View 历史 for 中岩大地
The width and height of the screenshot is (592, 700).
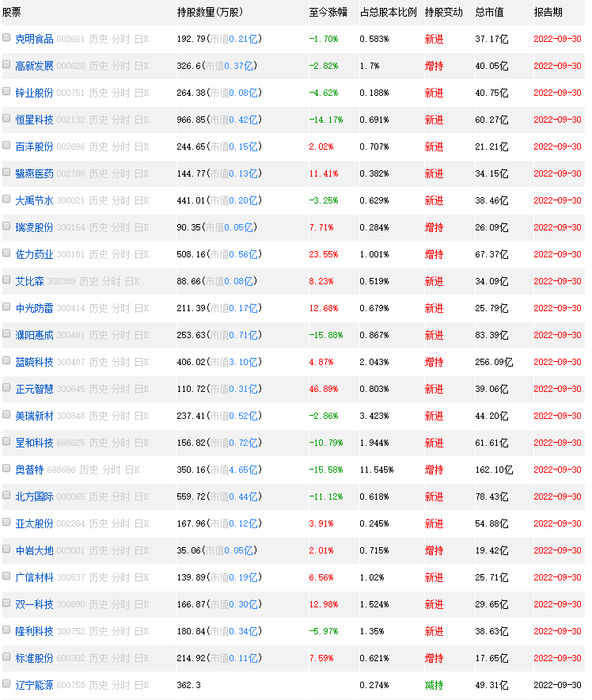click(x=98, y=550)
